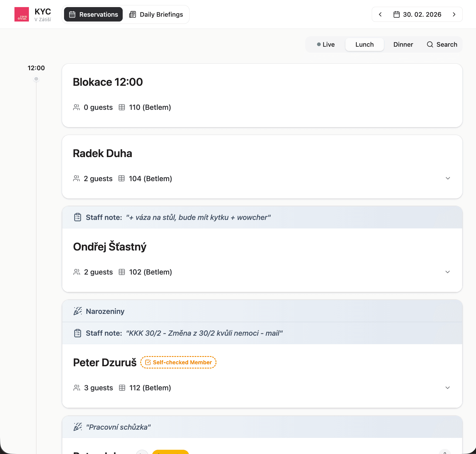Screen dimensions: 476x454
Task: Expand the Radek Duha reservation details
Action: pos(448,178)
